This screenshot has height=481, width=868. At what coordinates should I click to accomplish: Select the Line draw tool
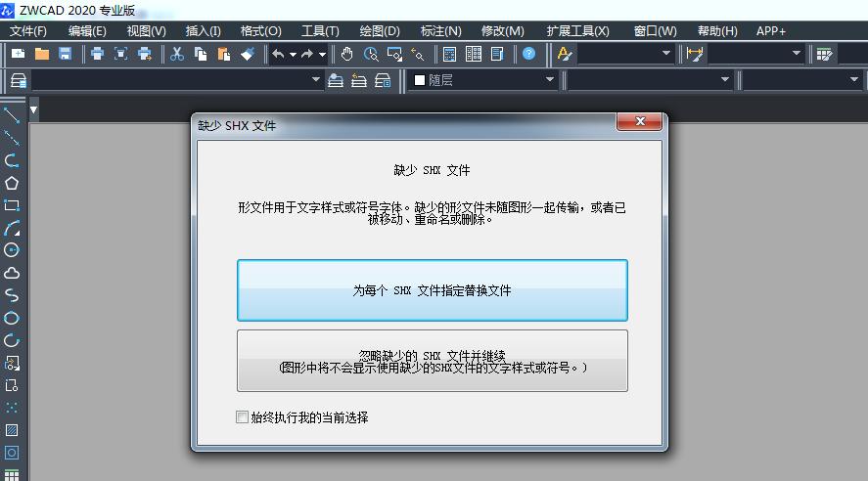[12, 115]
